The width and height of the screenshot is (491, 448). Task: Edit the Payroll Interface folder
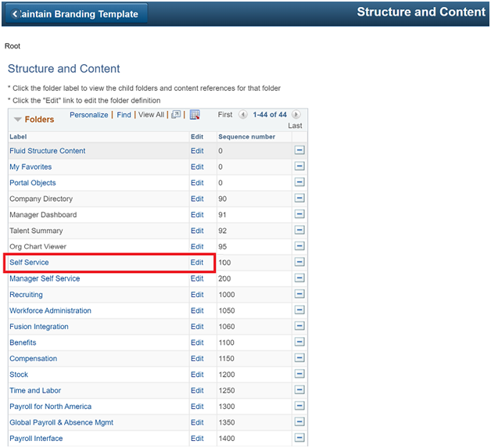197,439
